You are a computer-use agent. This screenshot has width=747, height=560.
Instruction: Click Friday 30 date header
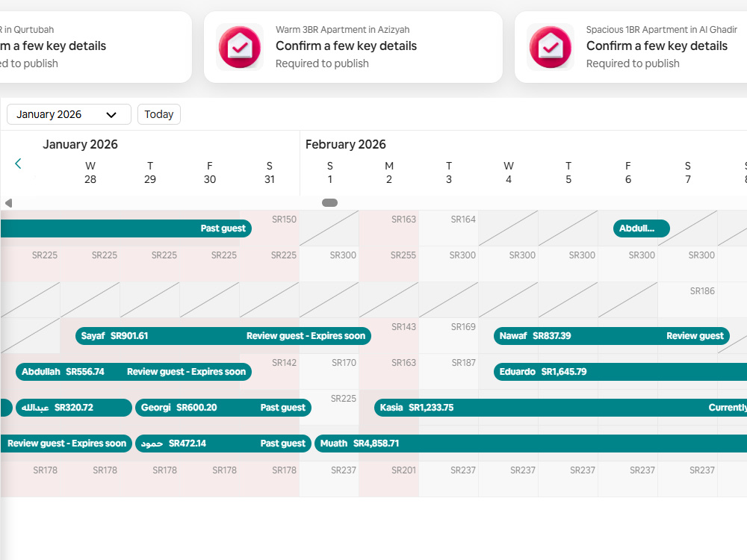pyautogui.click(x=210, y=172)
